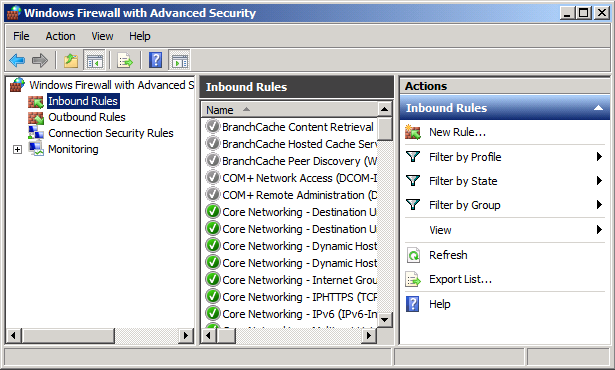Click the root firewall icon in tree
The width and height of the screenshot is (615, 370).
(x=18, y=85)
